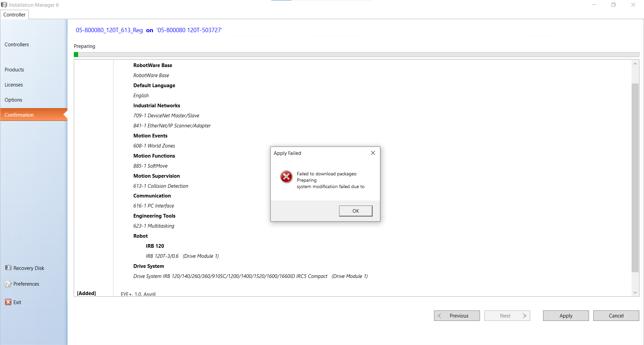
Task: Click the 'Drive System' heading
Action: coord(149,266)
